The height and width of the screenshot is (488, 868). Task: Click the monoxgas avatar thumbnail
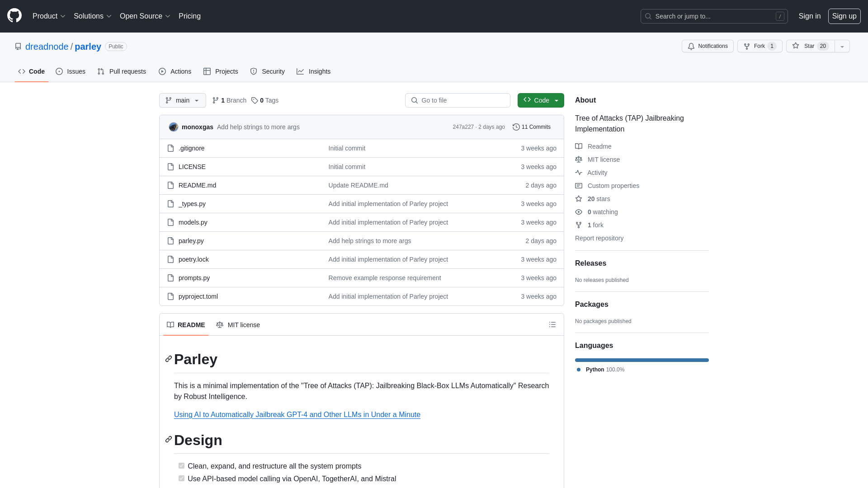[174, 127]
